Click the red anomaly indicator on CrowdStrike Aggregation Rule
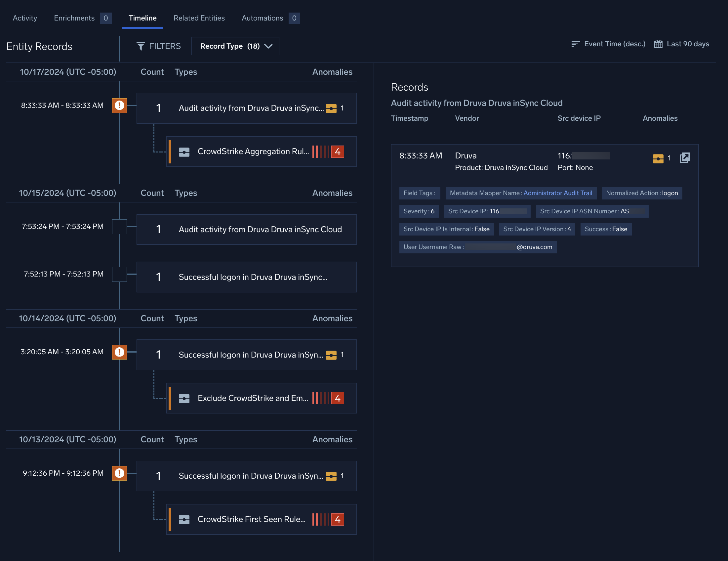 [x=338, y=152]
